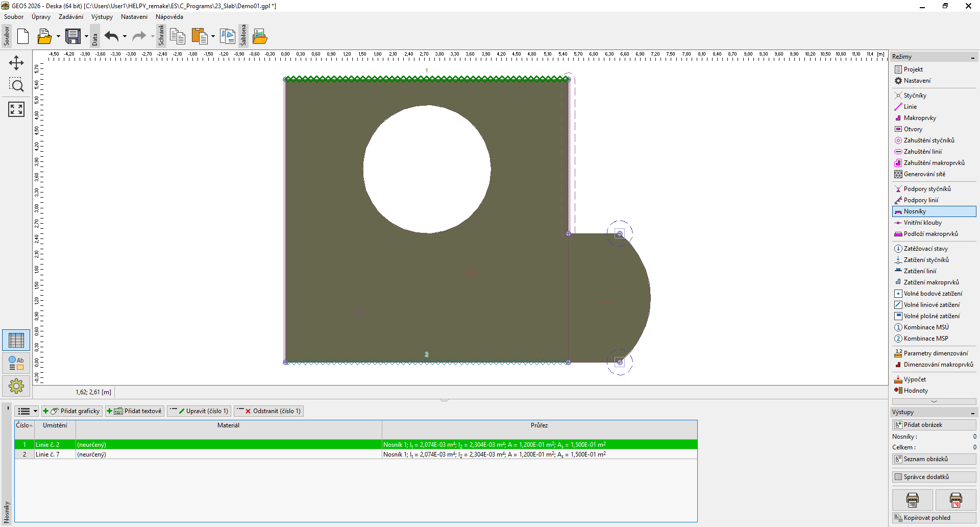This screenshot has width=980, height=527.
Task: Select row 2 Linie č. 7 in table
Action: click(x=47, y=454)
